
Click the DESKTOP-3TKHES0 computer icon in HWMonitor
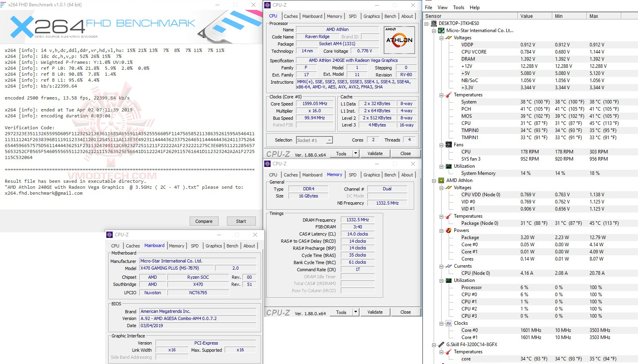[434, 23]
